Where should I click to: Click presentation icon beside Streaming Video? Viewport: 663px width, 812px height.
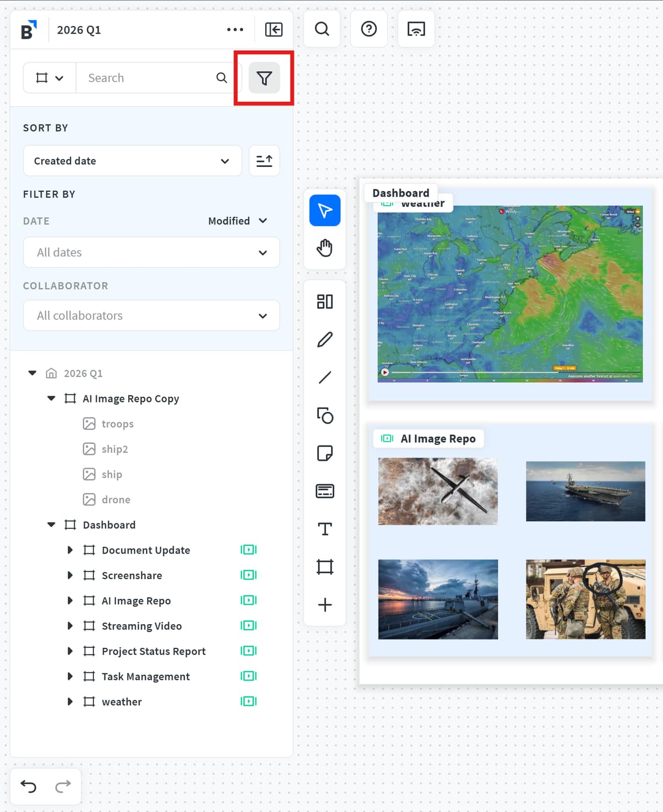pos(249,626)
